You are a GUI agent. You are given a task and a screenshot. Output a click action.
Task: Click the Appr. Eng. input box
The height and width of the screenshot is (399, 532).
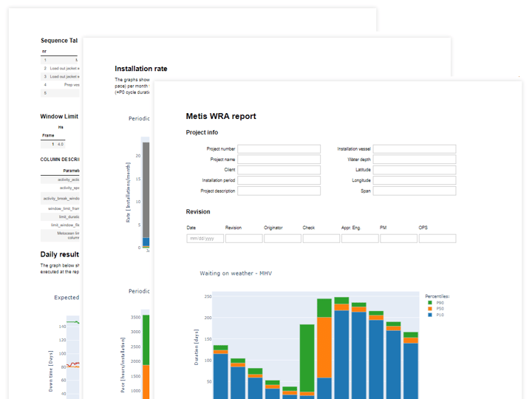pos(360,239)
